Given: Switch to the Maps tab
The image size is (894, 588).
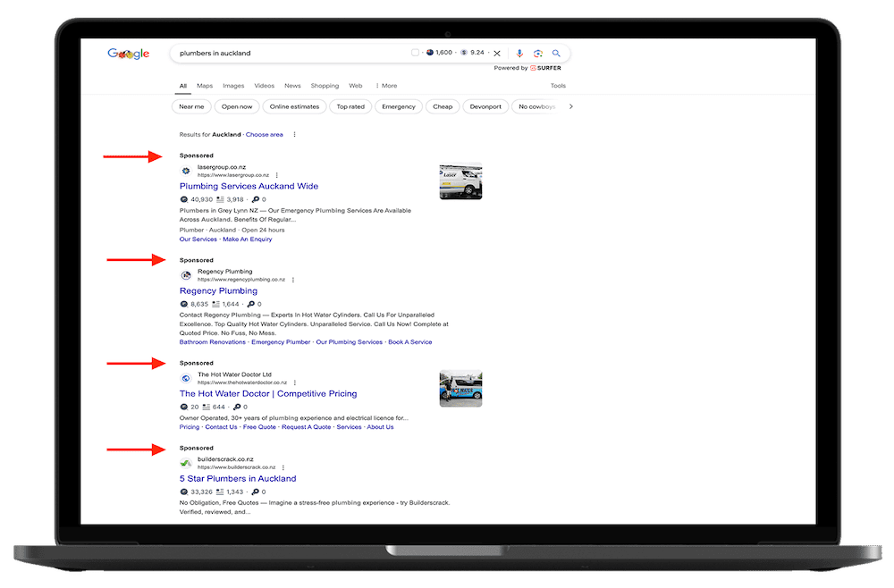Looking at the screenshot, I should [205, 86].
